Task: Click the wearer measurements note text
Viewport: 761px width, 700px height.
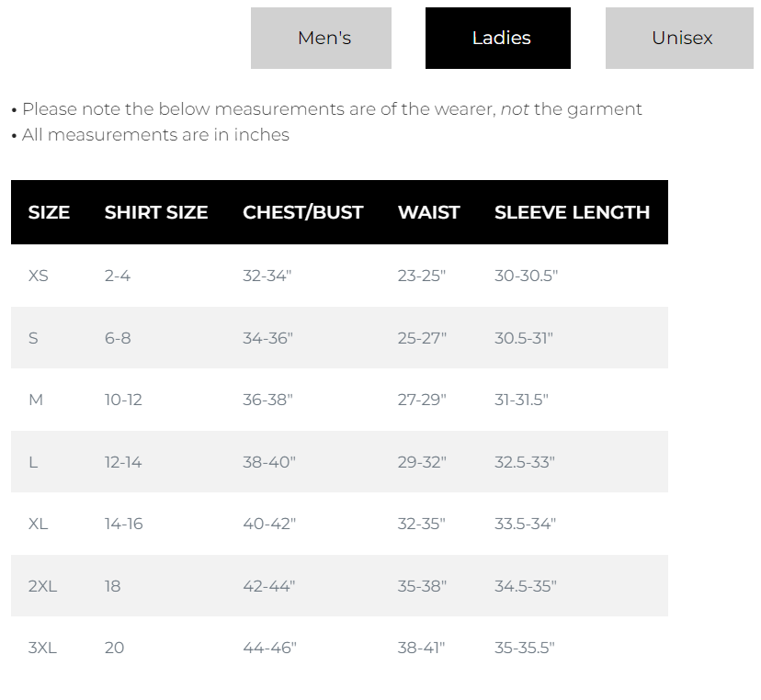Action: (x=331, y=109)
